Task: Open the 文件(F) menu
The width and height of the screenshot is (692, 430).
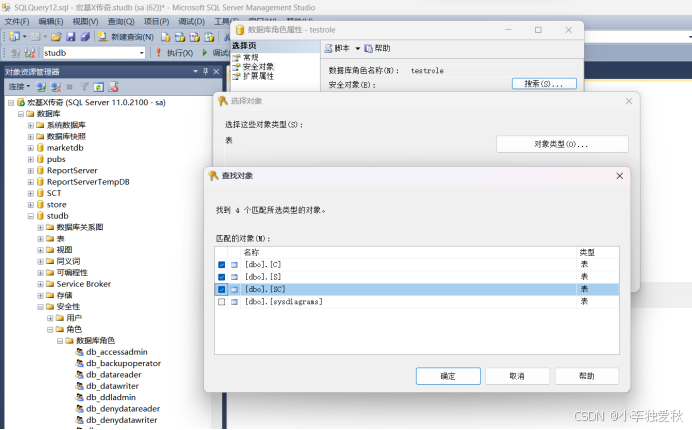Action: coord(17,22)
